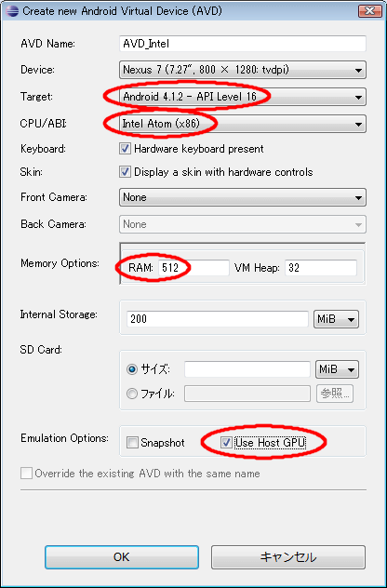Click the VM Heap field showing 32
387x588 pixels.
321,268
